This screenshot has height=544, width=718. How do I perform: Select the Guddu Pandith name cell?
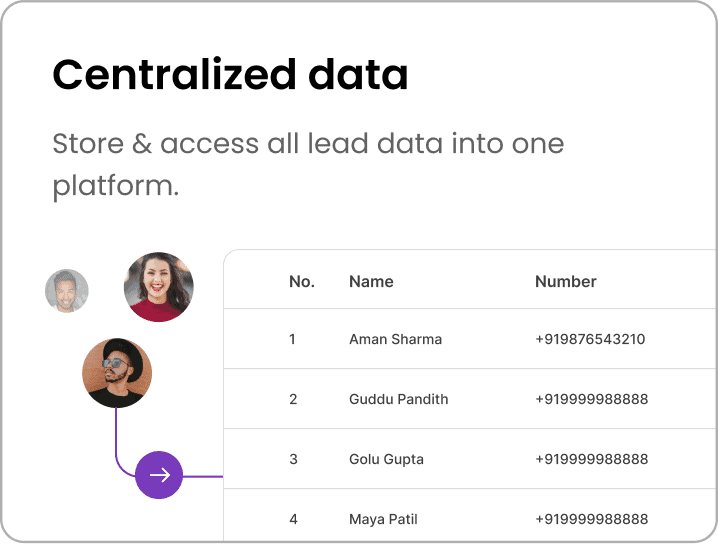tap(398, 399)
